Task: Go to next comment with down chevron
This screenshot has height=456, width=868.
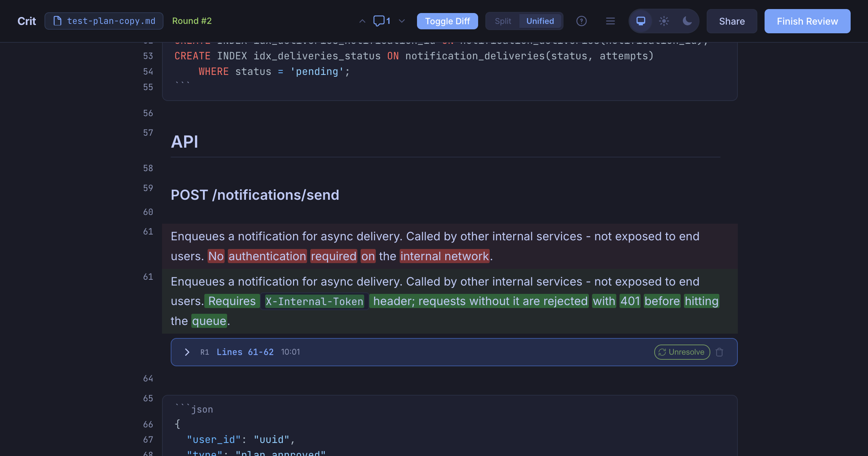Action: tap(402, 21)
